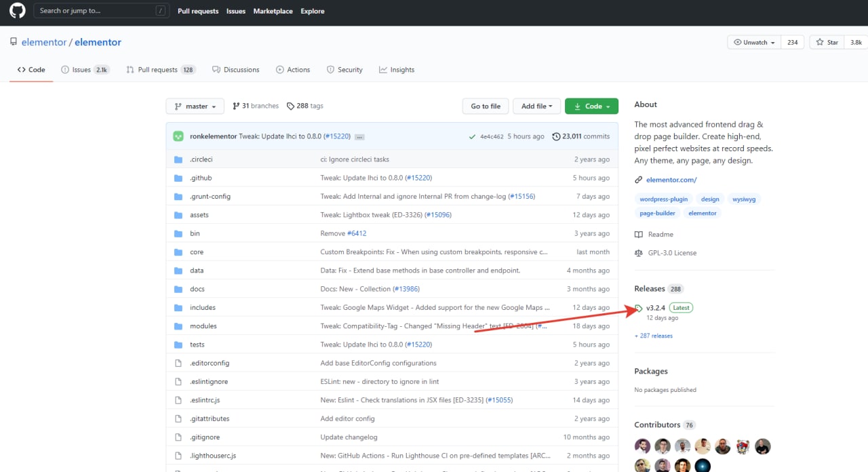Open the modules folder icon
868x472 pixels.
(178, 326)
